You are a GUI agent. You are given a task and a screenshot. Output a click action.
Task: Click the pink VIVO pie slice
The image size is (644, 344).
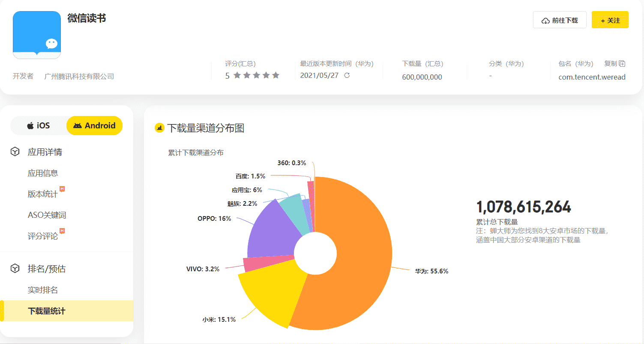tap(268, 263)
